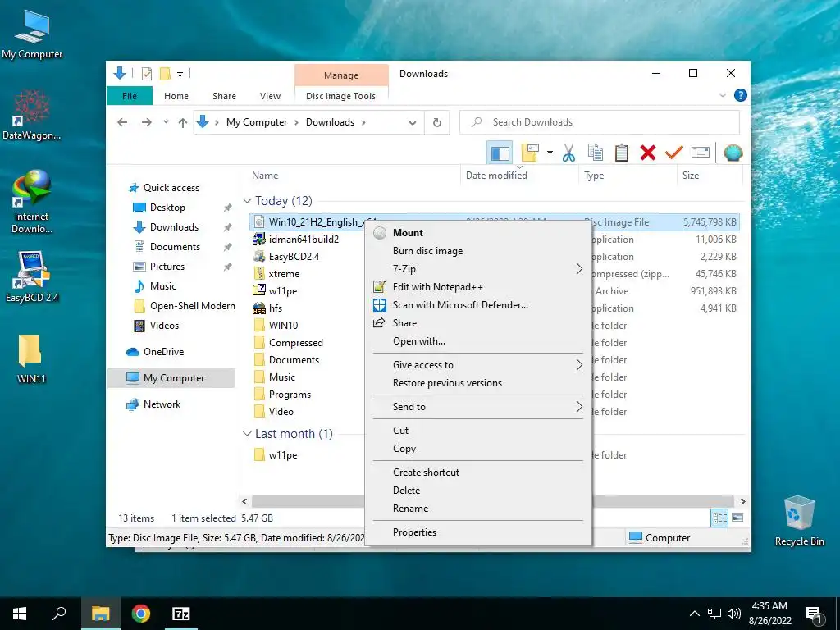
Task: Select the EasyBCD2.4 file
Action: coord(294,257)
